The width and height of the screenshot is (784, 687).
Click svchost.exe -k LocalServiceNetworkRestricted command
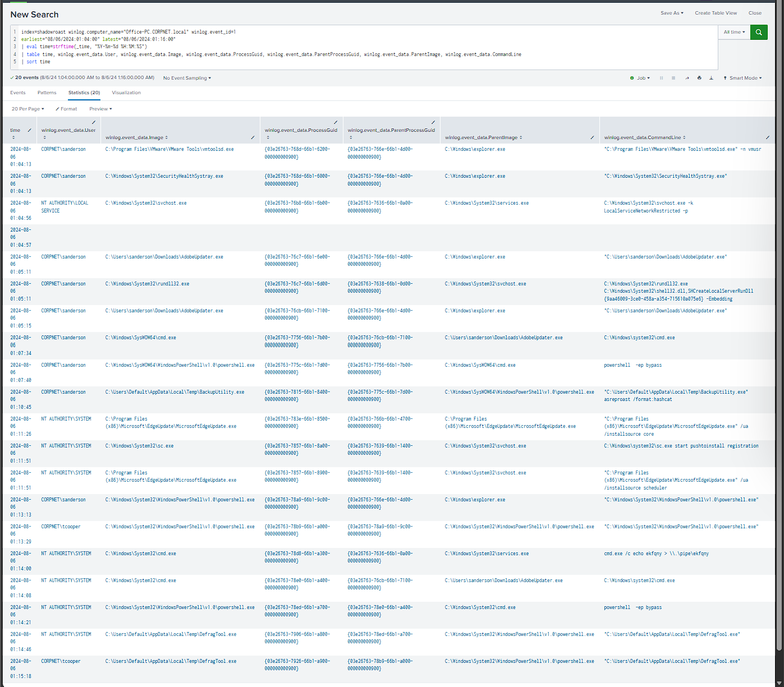(x=648, y=207)
